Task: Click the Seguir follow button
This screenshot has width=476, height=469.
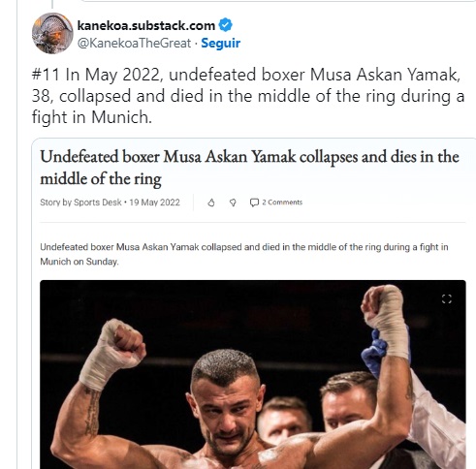Action: 221,43
